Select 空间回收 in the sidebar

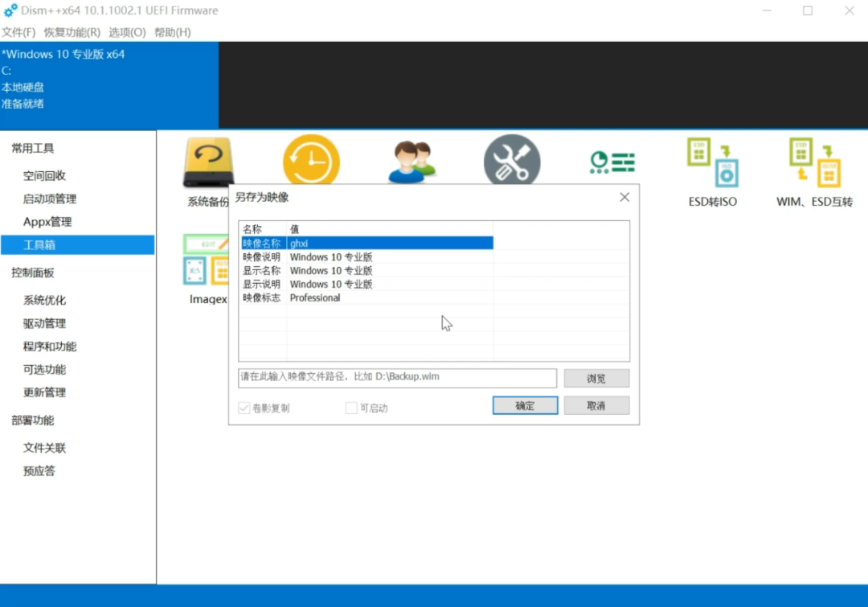(x=44, y=176)
